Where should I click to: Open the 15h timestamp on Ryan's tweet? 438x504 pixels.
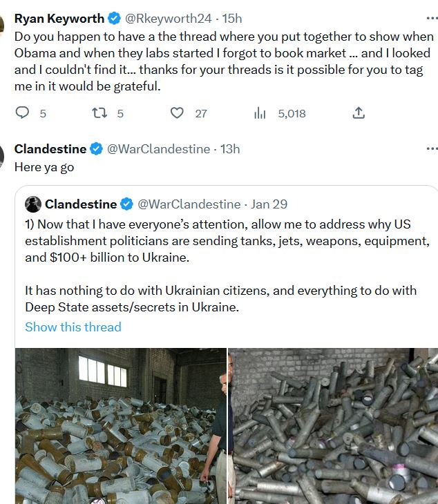pyautogui.click(x=232, y=19)
